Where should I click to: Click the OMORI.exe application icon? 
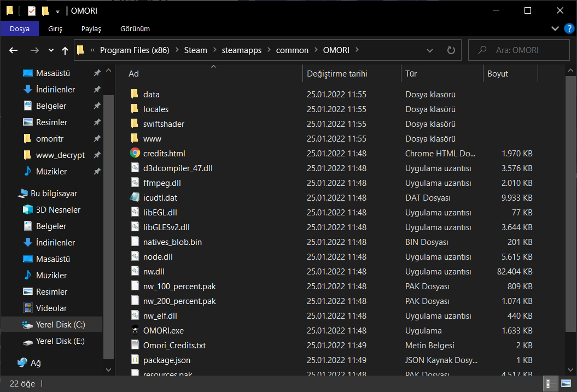coord(135,330)
